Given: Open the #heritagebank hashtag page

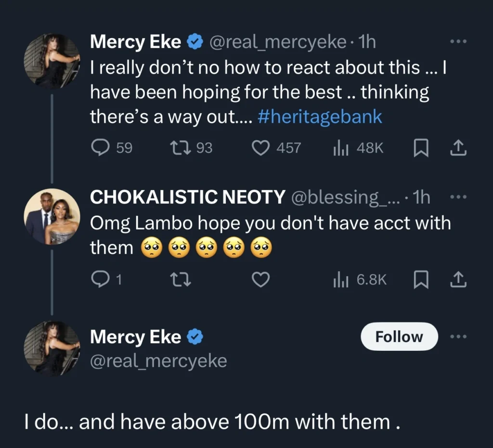Looking at the screenshot, I should pos(319,116).
